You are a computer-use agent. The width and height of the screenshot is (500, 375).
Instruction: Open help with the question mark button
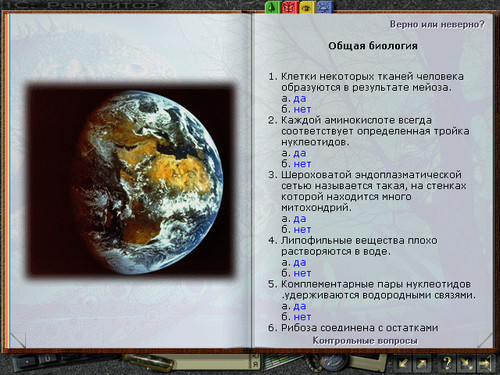pyautogui.click(x=447, y=363)
